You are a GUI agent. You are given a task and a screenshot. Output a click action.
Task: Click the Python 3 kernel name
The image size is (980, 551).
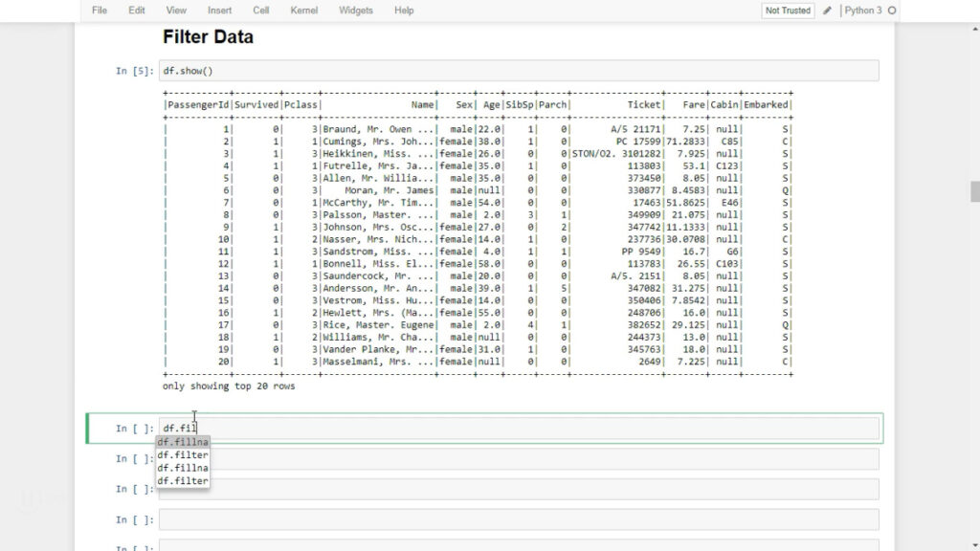coord(863,11)
